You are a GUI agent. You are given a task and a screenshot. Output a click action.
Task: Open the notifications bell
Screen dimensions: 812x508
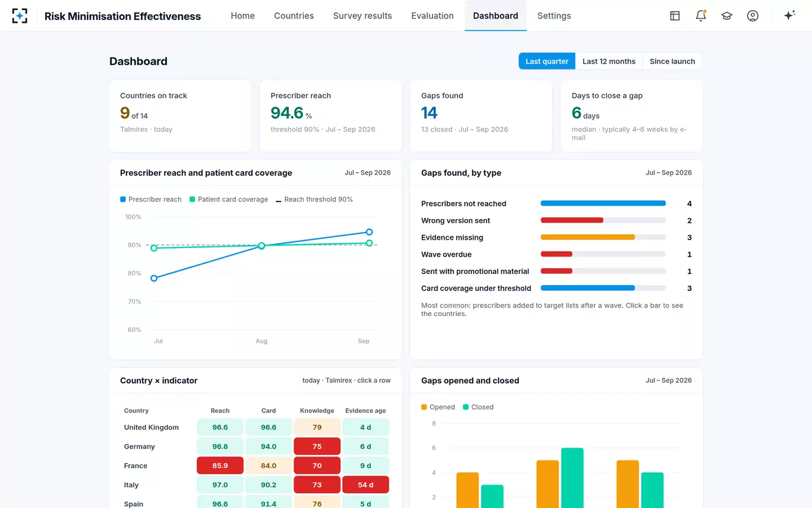click(701, 16)
